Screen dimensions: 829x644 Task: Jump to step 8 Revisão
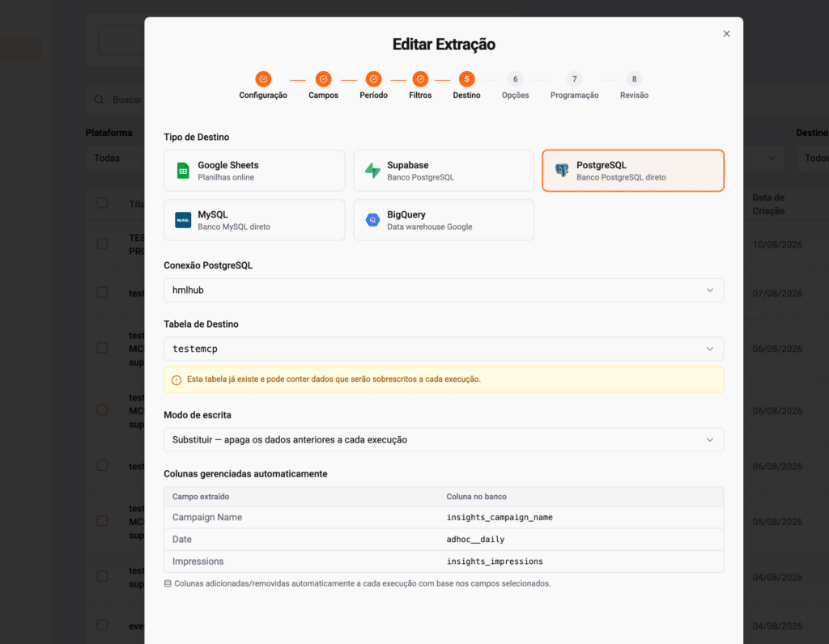(634, 86)
